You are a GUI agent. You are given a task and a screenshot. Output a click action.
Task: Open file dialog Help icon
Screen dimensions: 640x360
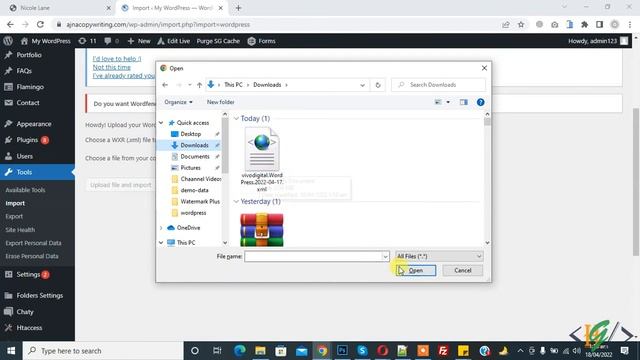480,102
